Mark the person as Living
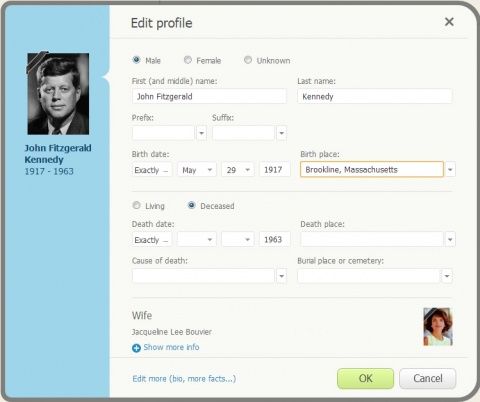Viewport: 480px width, 402px height. [136, 205]
